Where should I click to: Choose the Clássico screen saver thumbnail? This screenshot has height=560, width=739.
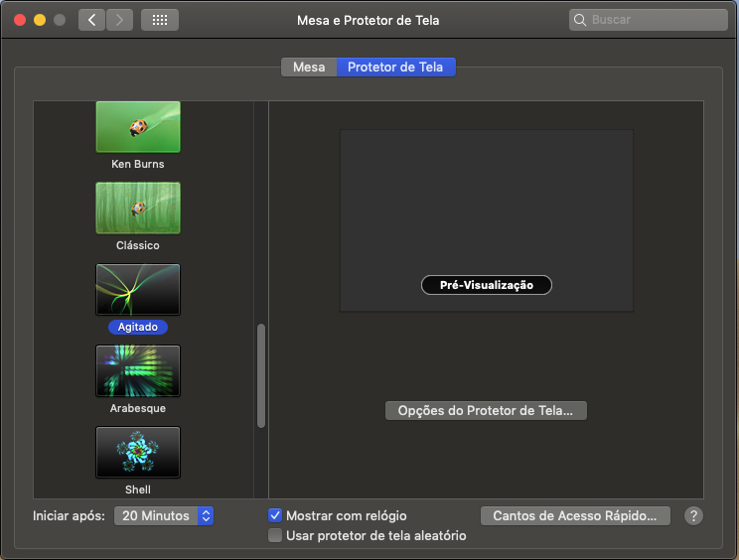click(x=138, y=209)
